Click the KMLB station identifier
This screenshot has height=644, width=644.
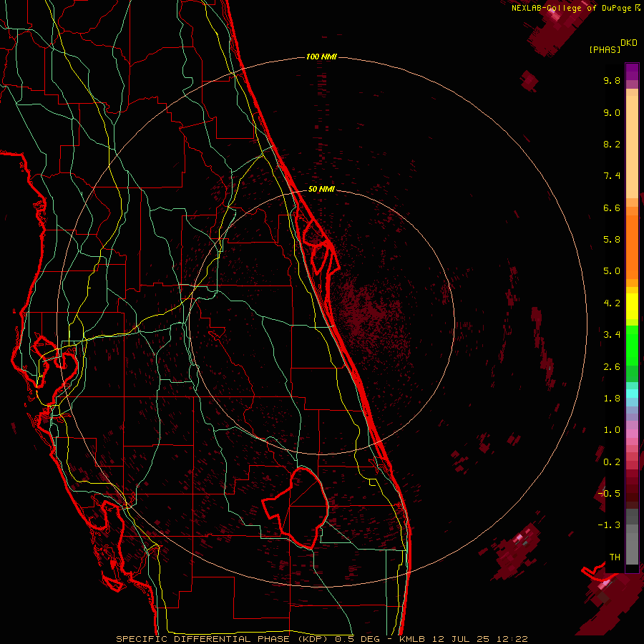click(411, 639)
